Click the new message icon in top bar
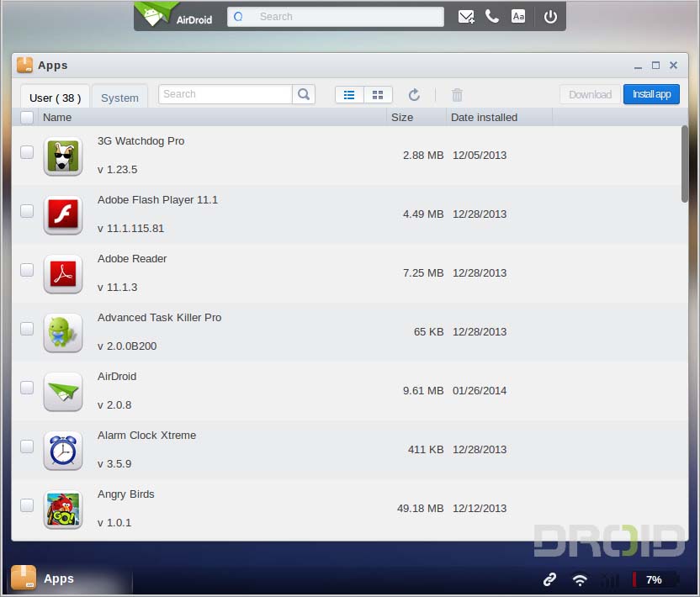Screen dimensions: 700x597 click(x=466, y=17)
